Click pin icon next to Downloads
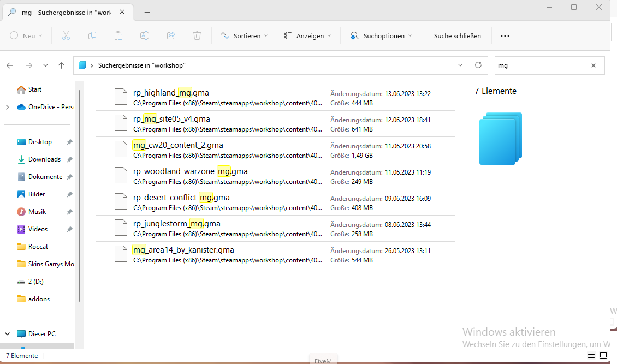 [69, 159]
